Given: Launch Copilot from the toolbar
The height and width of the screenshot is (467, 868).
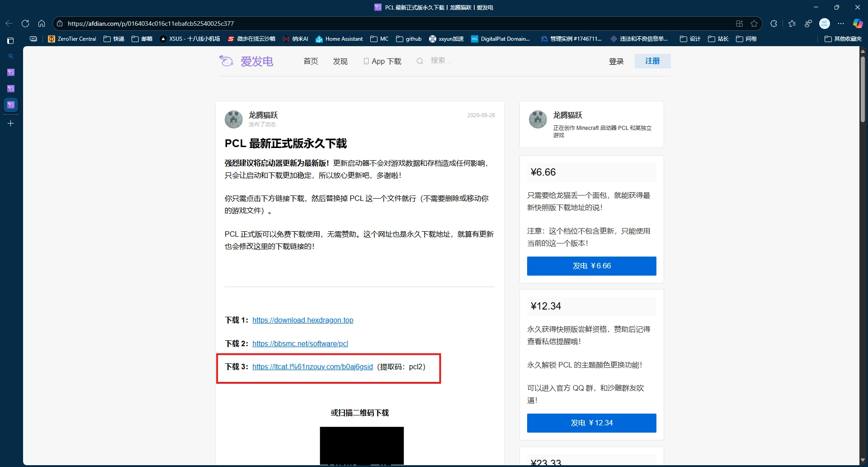Looking at the screenshot, I should click(858, 24).
